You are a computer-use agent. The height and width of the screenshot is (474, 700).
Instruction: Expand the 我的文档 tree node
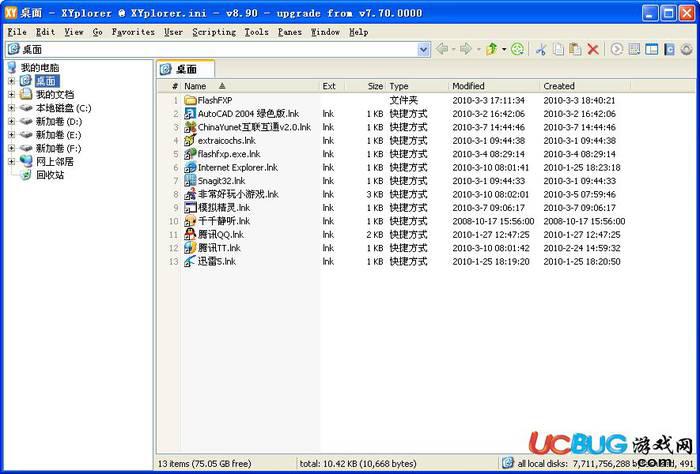point(12,94)
